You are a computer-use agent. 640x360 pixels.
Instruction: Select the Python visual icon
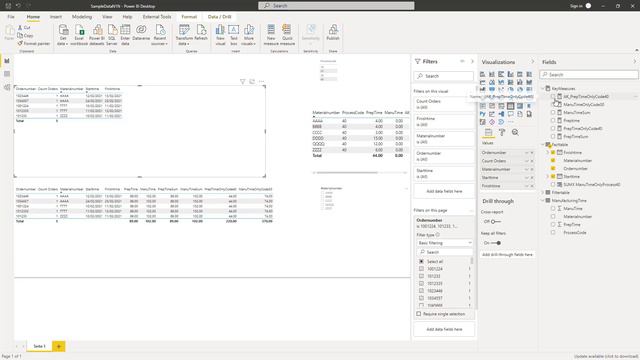[482, 114]
